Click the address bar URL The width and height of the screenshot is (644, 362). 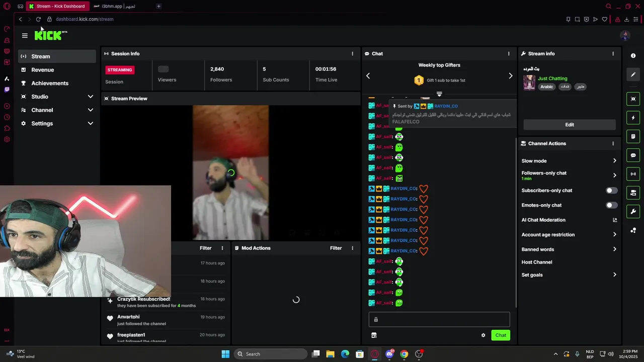pyautogui.click(x=85, y=19)
